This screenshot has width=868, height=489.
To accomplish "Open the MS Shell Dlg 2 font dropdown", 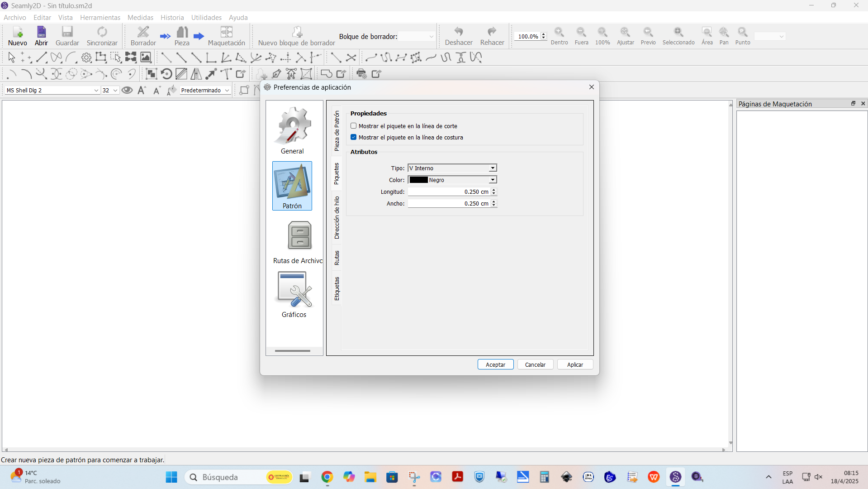I will (52, 90).
